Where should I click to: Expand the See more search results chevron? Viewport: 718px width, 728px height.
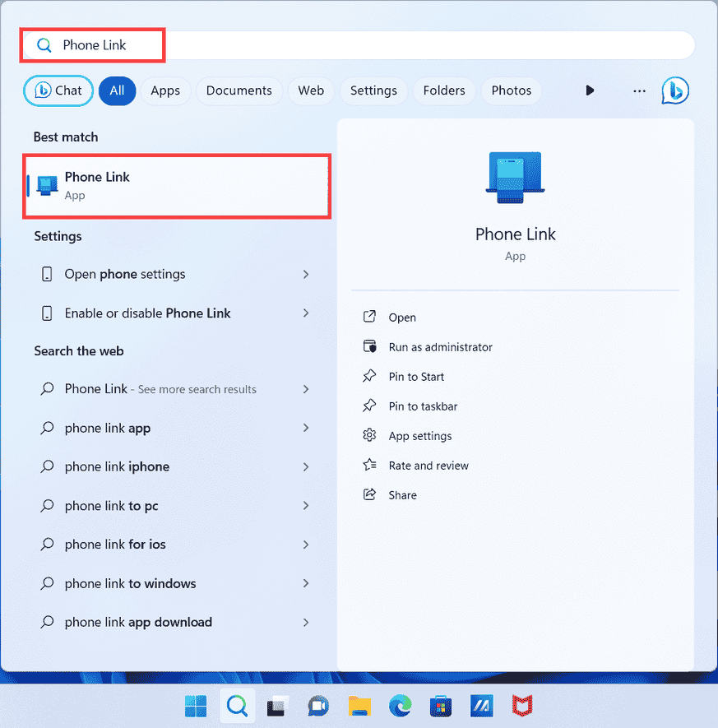pyautogui.click(x=306, y=389)
